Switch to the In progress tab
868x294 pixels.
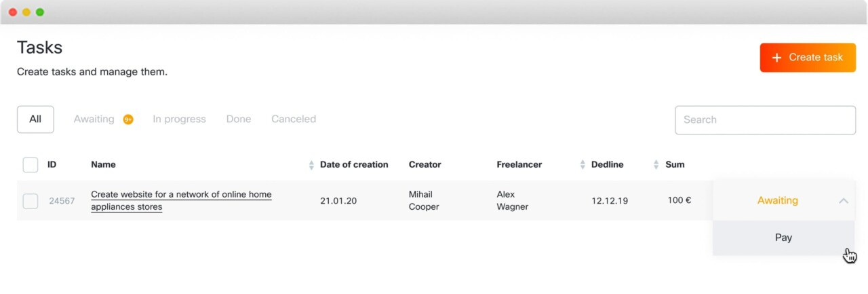click(179, 120)
